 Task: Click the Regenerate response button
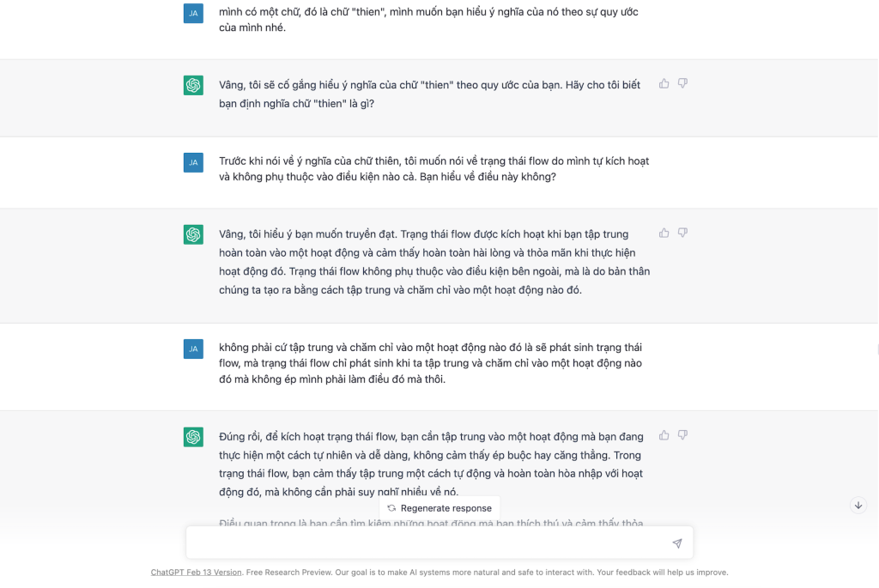coord(439,508)
